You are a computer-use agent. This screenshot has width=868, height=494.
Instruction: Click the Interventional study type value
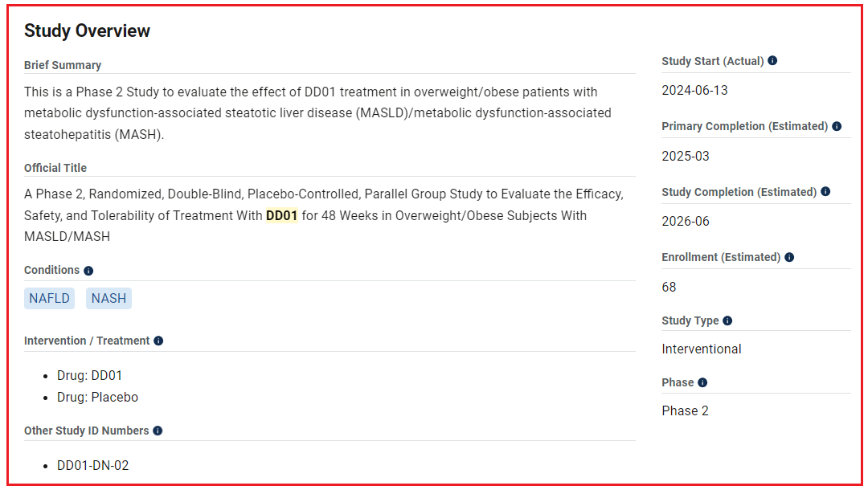click(x=701, y=349)
